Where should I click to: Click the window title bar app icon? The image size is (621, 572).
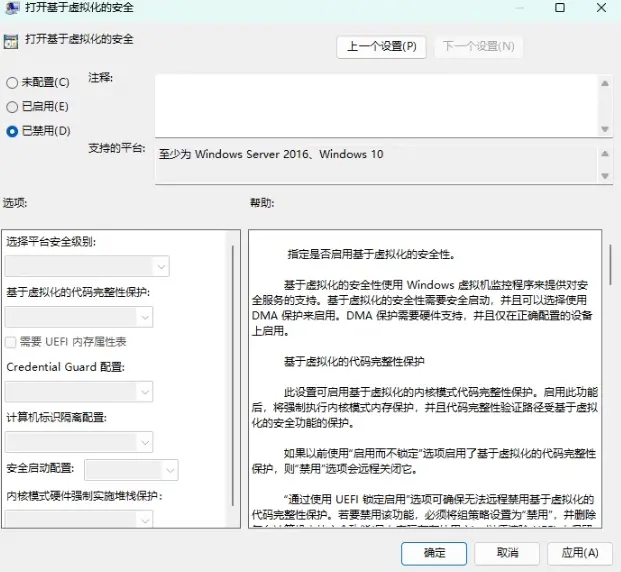[11, 8]
